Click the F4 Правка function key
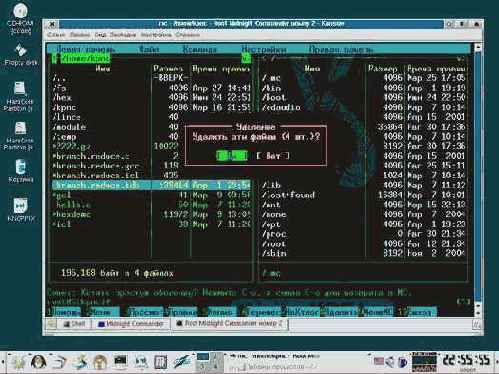499x374 pixels. point(183,312)
